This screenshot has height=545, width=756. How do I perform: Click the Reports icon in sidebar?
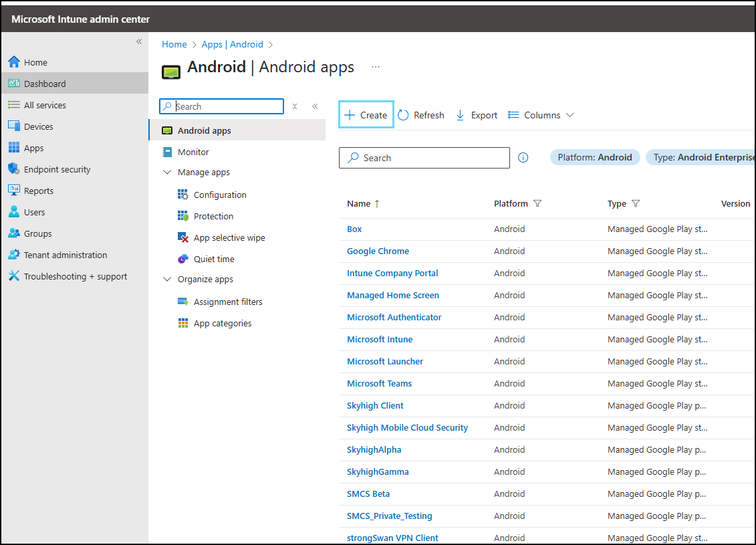tap(14, 191)
